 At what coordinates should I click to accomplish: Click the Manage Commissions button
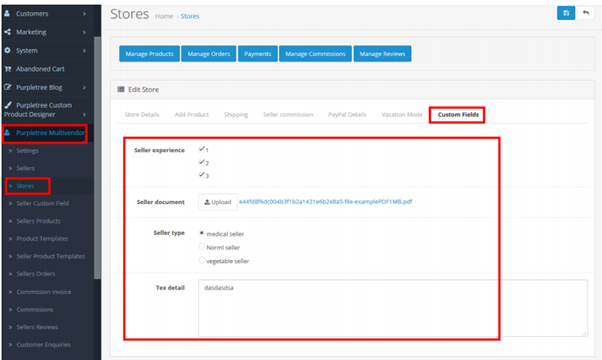point(315,54)
